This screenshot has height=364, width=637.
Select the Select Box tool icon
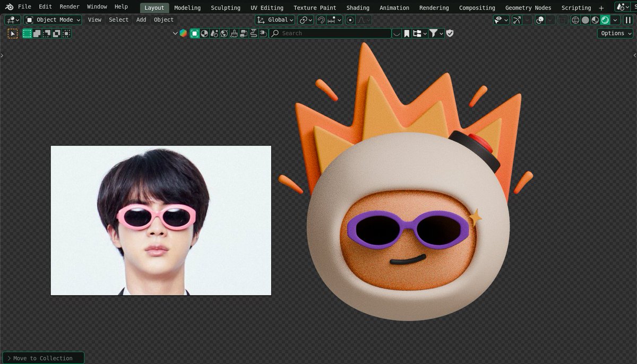point(13,33)
